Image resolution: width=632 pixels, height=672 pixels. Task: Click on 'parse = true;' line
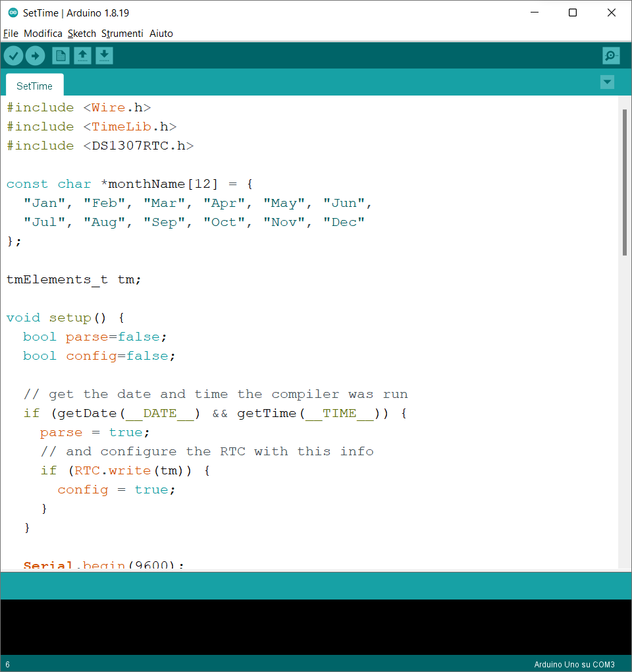click(95, 432)
